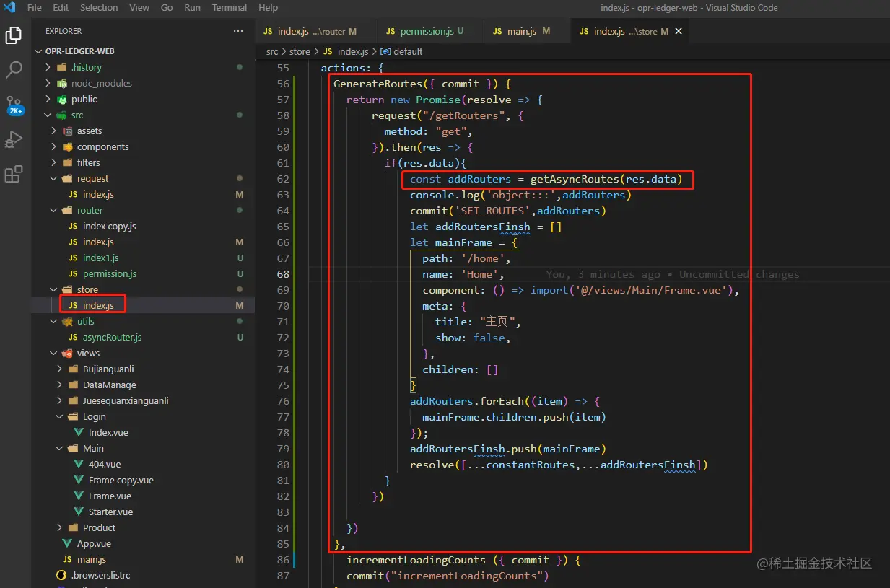Click the EXPLORER panel title
This screenshot has height=588, width=890.
[64, 31]
